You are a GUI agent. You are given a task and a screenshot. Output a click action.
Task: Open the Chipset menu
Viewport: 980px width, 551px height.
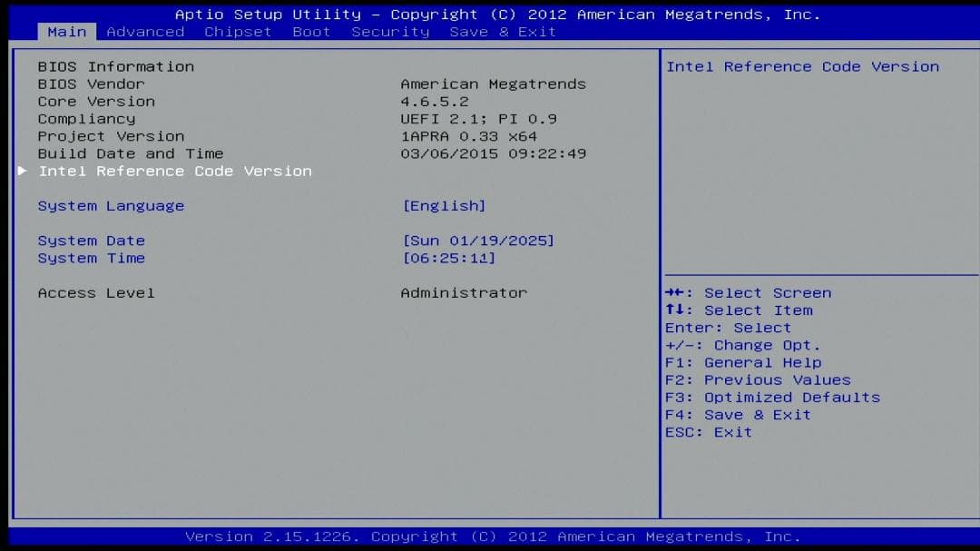pyautogui.click(x=238, y=32)
